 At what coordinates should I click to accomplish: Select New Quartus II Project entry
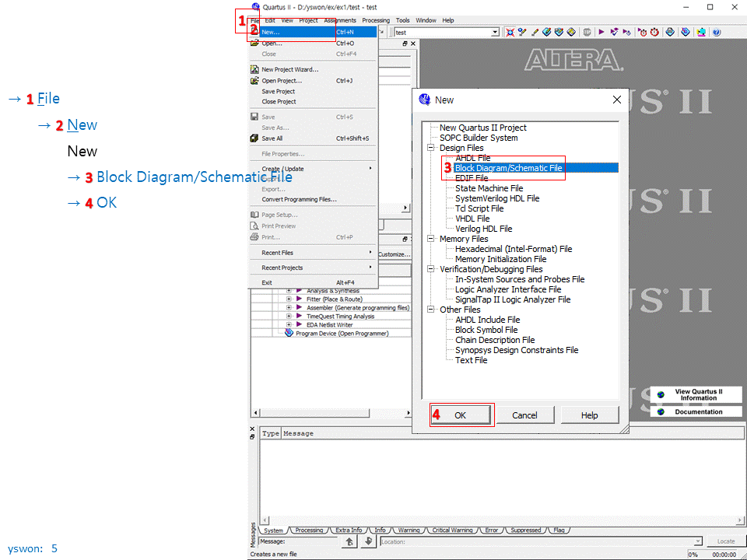tap(483, 128)
